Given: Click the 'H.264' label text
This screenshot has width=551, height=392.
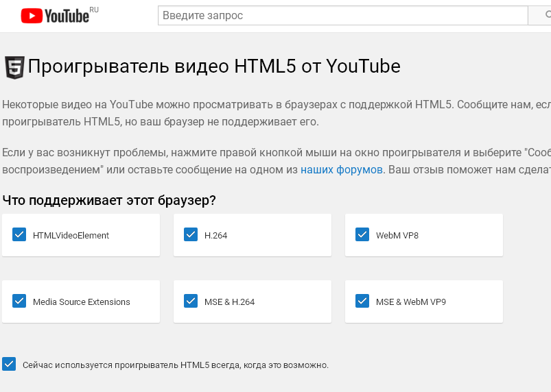Looking at the screenshot, I should [215, 235].
